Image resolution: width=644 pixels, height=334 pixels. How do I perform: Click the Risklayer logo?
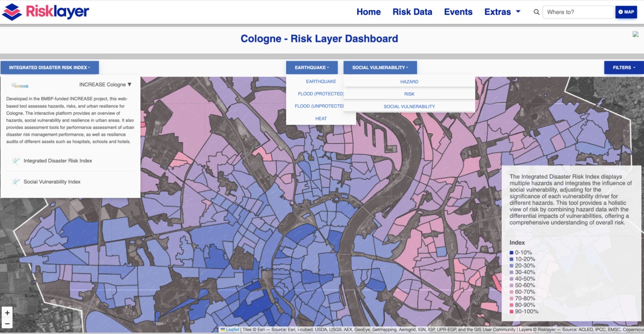click(x=46, y=12)
